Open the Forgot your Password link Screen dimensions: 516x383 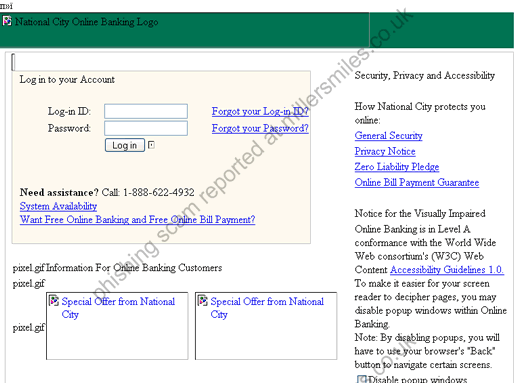[260, 128]
